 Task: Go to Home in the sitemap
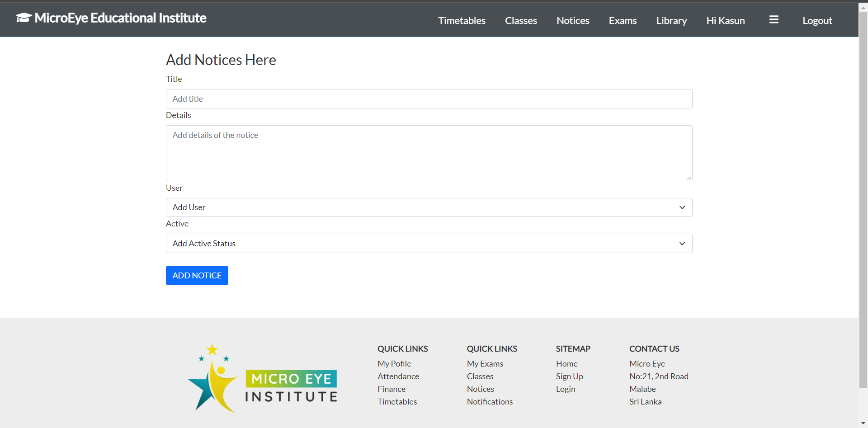click(567, 363)
